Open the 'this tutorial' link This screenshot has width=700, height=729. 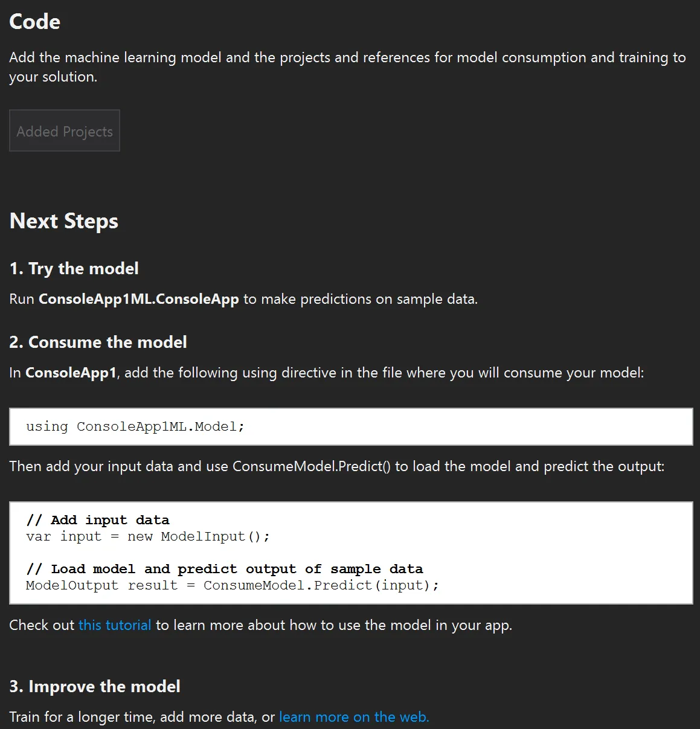115,625
